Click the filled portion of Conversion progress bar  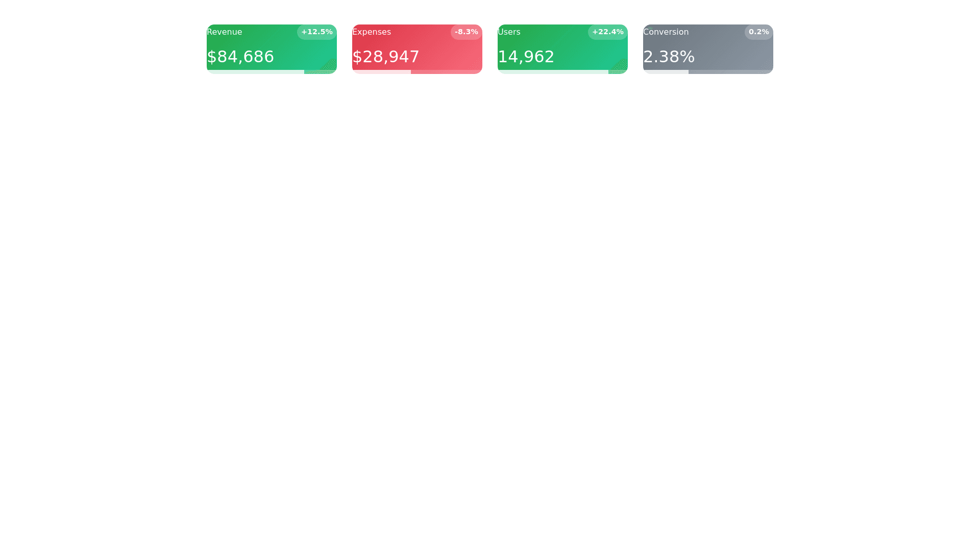point(666,72)
